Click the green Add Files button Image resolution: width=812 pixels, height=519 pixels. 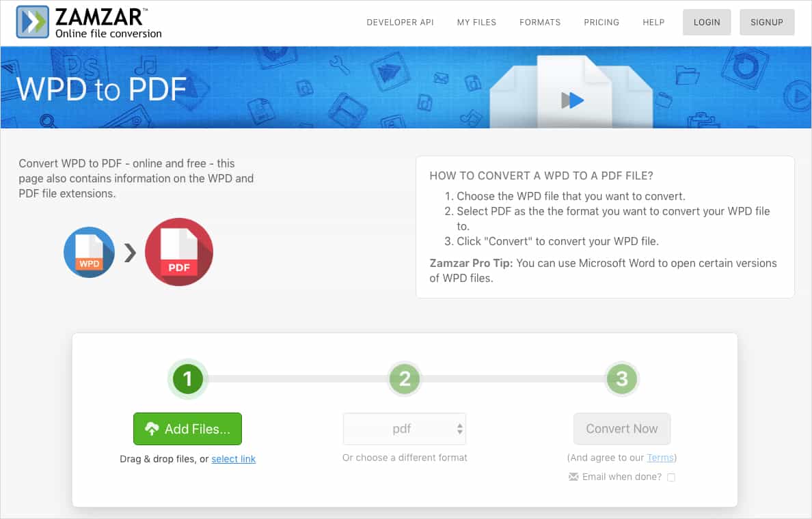click(x=187, y=428)
